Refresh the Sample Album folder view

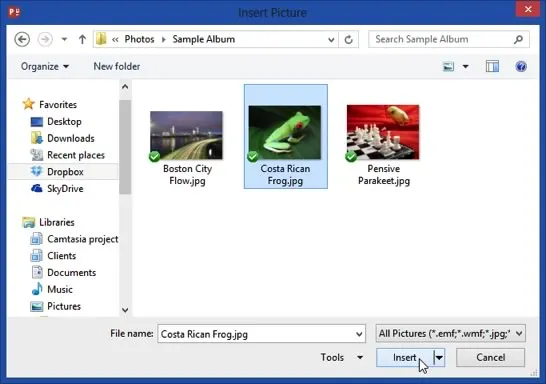tap(349, 40)
